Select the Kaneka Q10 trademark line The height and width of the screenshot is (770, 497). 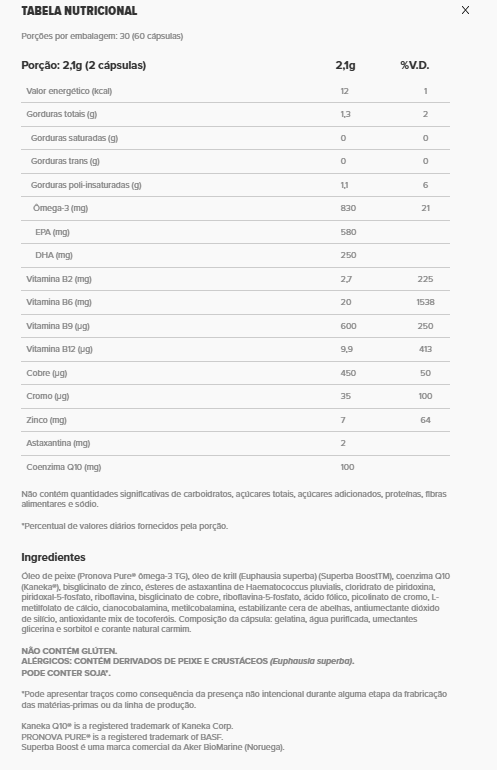pyautogui.click(x=127, y=726)
